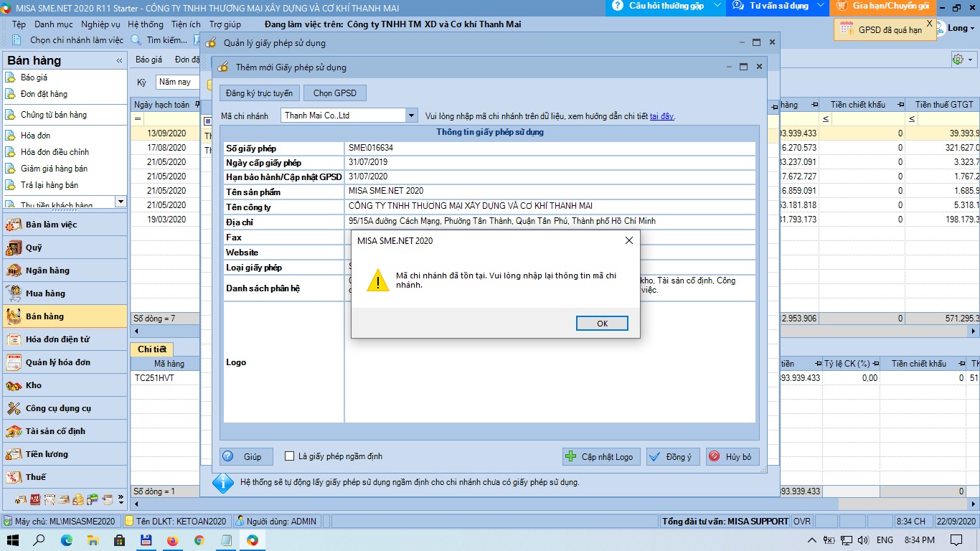The image size is (980, 551).
Task: Click OK in the warning dialog
Action: coord(602,324)
